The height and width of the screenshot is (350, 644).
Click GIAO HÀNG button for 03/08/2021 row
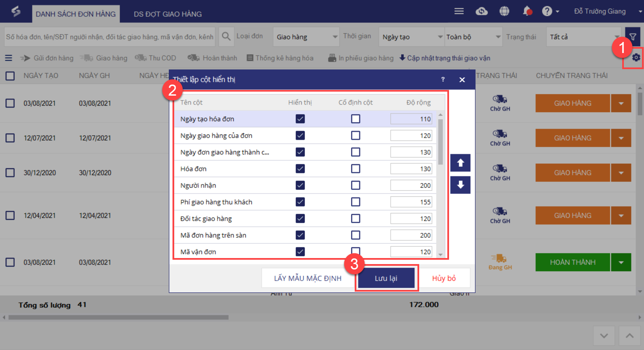tap(573, 103)
